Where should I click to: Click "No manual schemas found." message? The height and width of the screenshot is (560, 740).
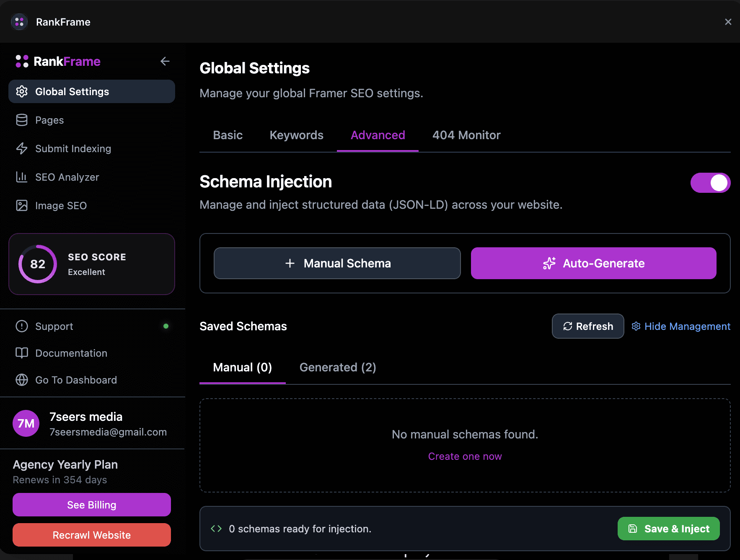465,434
